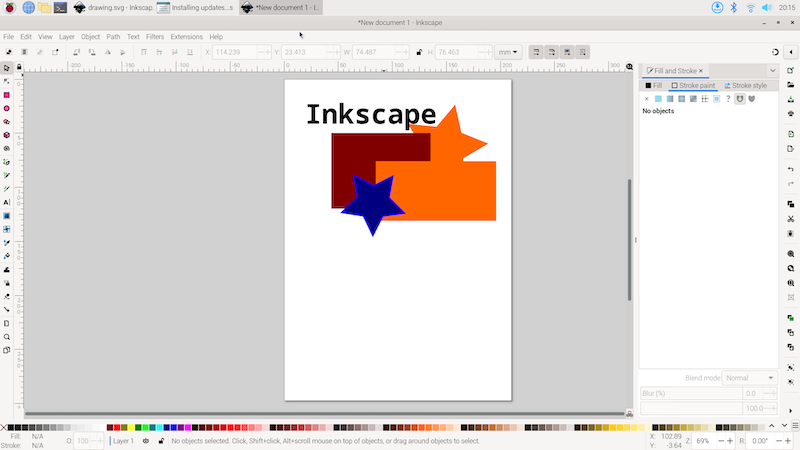Click the Undo arrow in commands bar
This screenshot has height=450, width=800.
pos(791,169)
